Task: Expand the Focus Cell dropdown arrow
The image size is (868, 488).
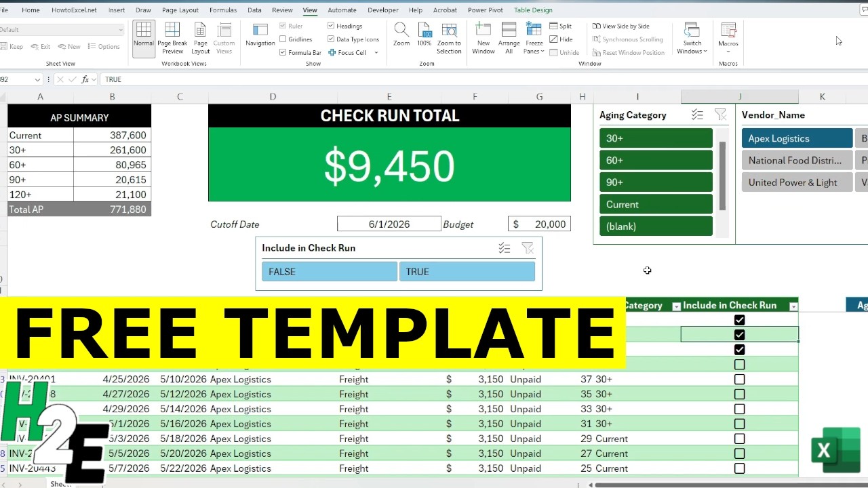Action: [376, 52]
